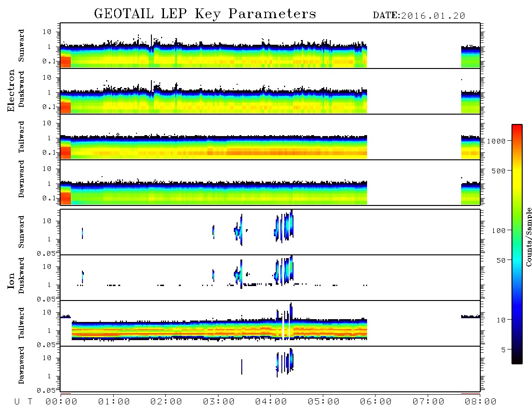
Task: Click the '100' colorbar tick value
Action: click(499, 231)
